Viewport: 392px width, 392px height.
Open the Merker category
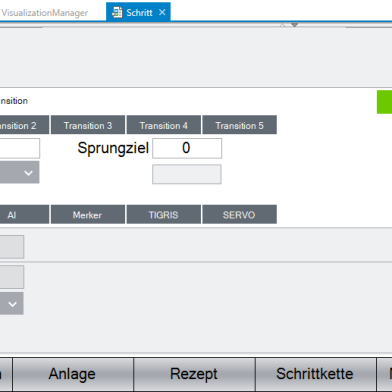point(88,214)
